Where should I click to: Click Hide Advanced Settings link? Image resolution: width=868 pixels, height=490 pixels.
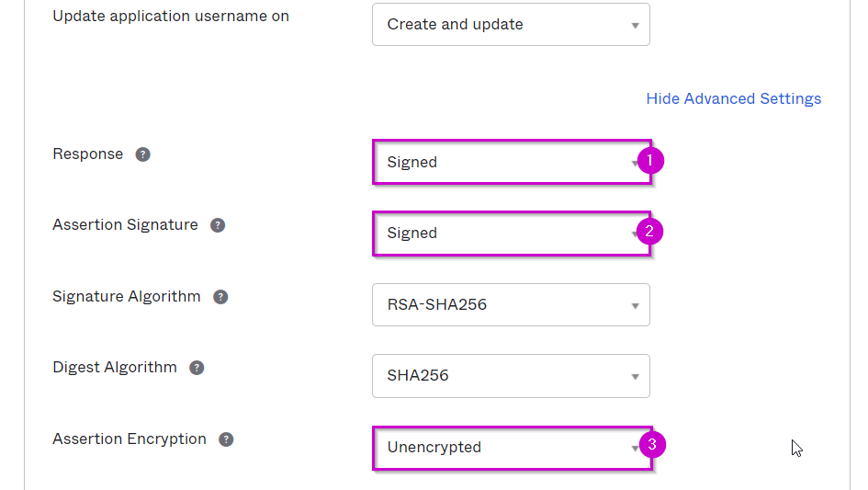point(734,98)
